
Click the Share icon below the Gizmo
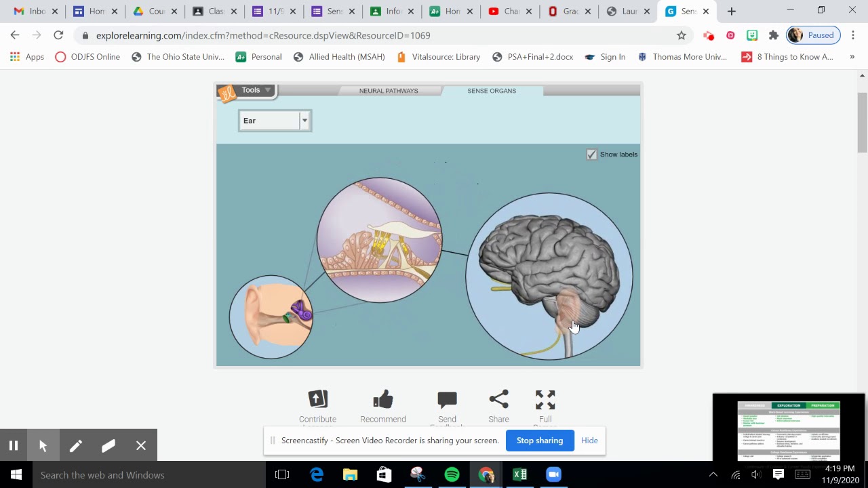498,399
